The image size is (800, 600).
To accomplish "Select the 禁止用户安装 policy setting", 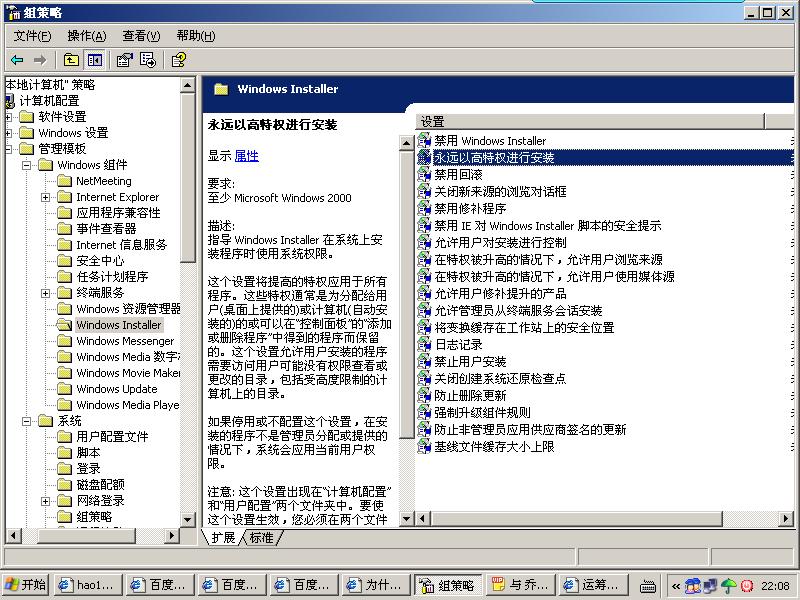I will tap(470, 362).
